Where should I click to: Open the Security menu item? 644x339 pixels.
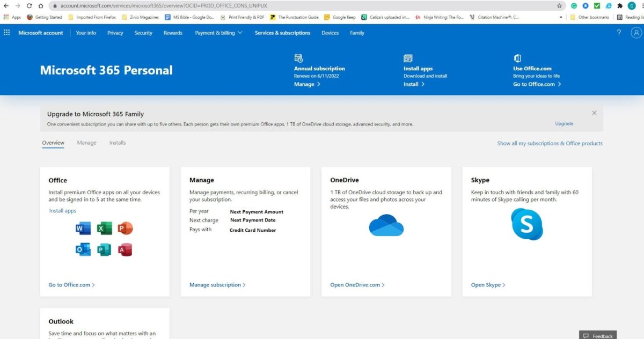[x=143, y=33]
